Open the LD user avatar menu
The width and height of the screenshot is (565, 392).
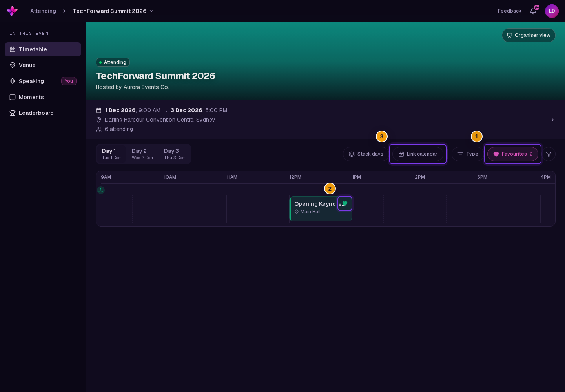(552, 11)
